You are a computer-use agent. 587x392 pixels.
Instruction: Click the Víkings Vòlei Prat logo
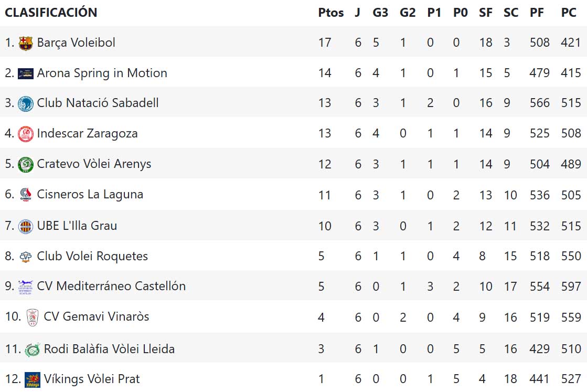point(32,379)
